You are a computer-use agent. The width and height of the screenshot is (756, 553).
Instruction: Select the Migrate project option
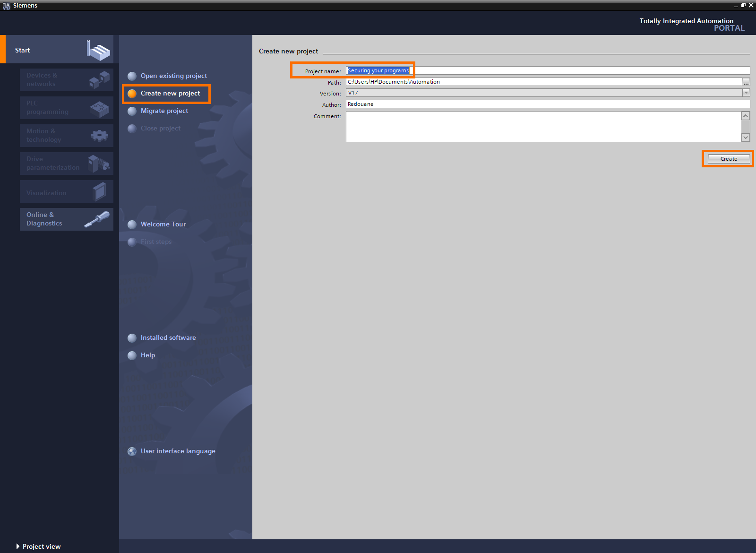pyautogui.click(x=164, y=111)
